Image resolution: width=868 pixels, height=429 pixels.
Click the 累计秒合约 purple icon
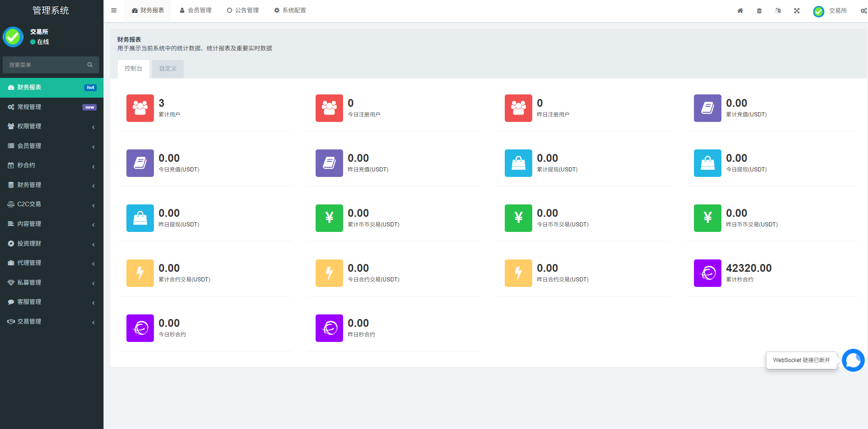(708, 273)
